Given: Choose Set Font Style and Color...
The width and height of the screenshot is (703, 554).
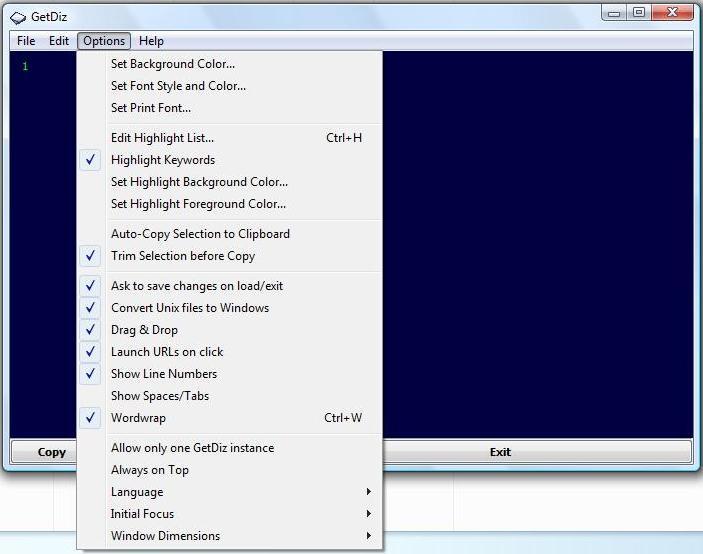Looking at the screenshot, I should tap(230, 86).
